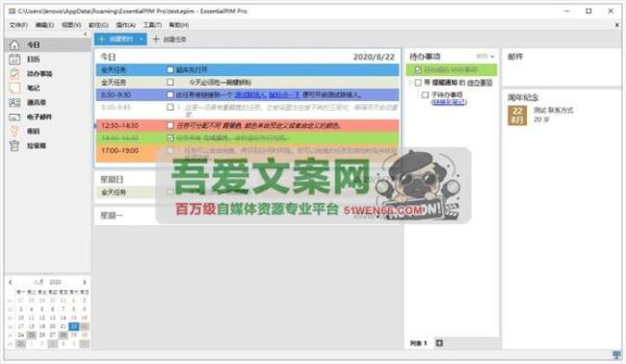Select the highlighted date 22 in mini calendar
This screenshot has height=364, width=626.
(x=74, y=326)
